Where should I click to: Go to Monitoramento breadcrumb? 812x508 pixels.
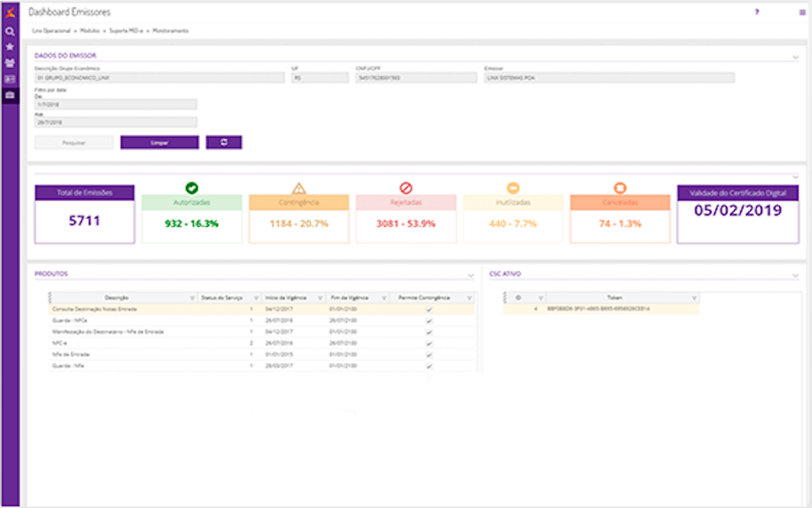170,31
